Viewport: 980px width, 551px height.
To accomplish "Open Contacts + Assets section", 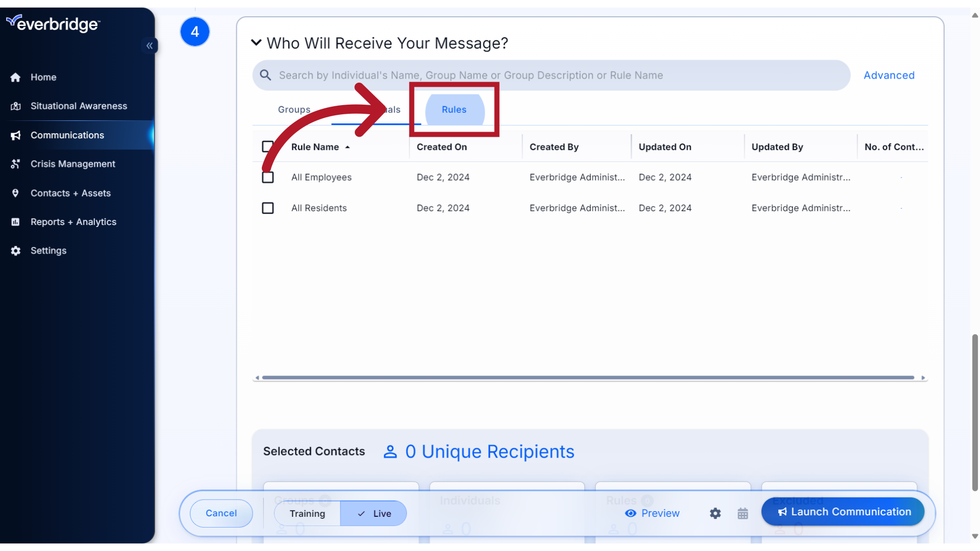I will (x=70, y=193).
